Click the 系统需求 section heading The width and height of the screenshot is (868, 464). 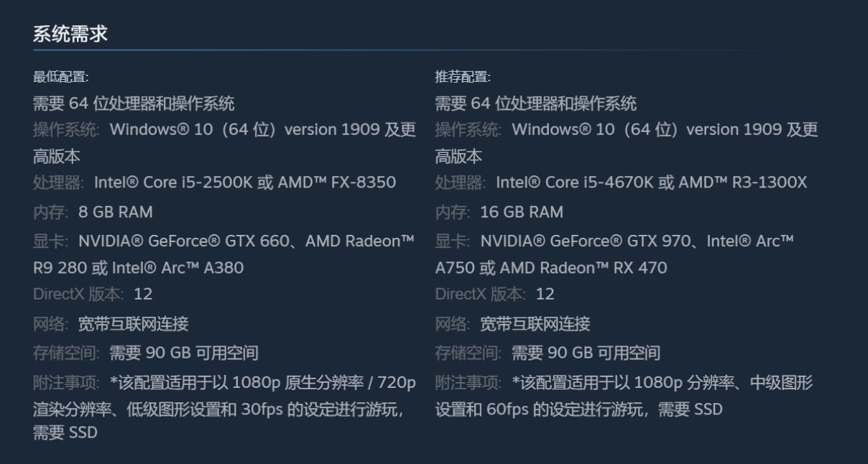[x=70, y=34]
